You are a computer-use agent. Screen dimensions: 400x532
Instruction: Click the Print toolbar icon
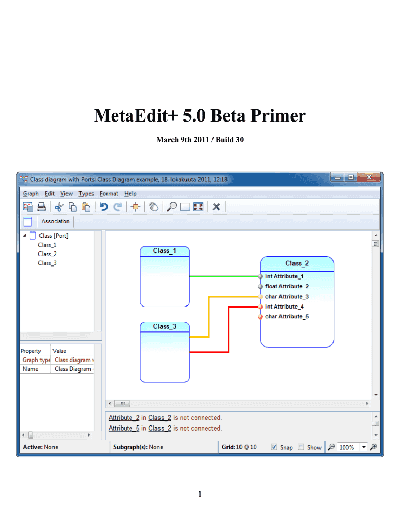42,207
